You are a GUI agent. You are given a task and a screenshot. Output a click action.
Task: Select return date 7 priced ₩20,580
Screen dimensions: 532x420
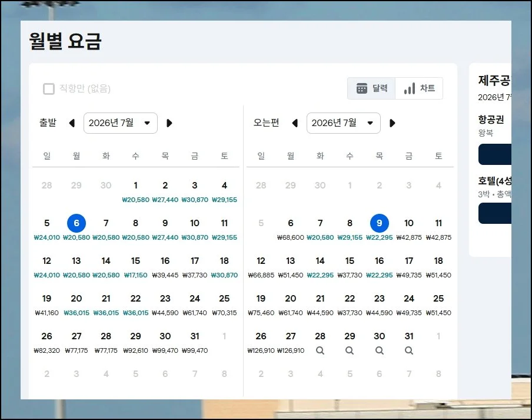[x=320, y=229]
